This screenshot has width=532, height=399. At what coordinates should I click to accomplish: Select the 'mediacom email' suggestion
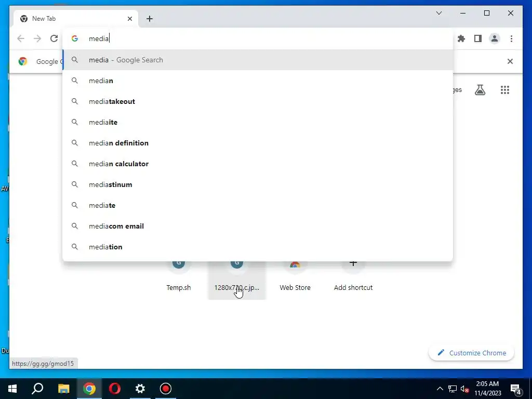[258, 226]
